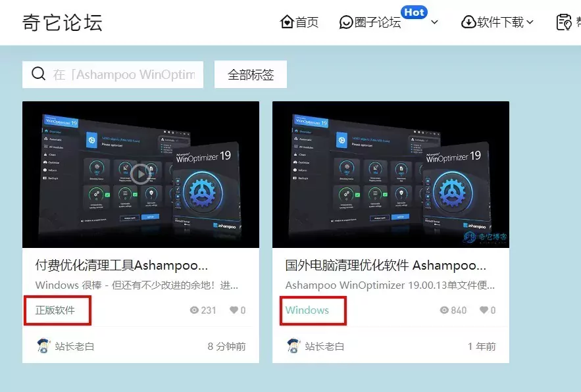
Task: Toggle the like heart on 付费优化清理工具 post
Action: [234, 310]
